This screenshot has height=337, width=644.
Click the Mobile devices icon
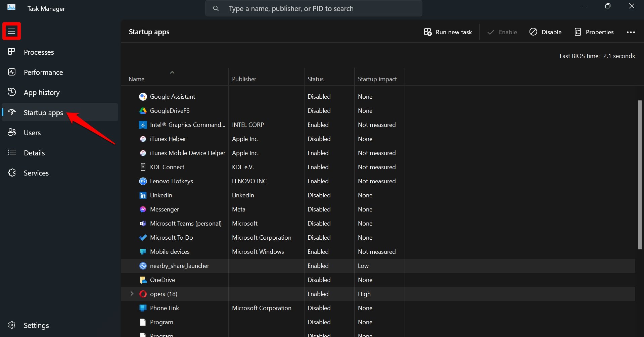[143, 252]
